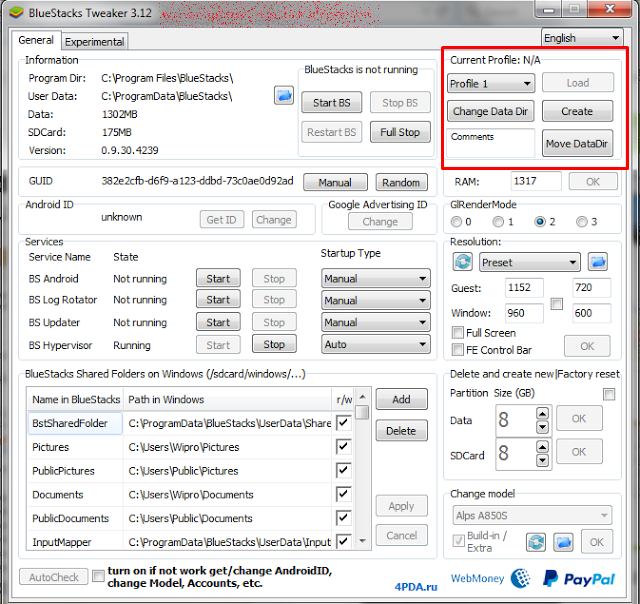The height and width of the screenshot is (604, 640).
Task: Open BS Android startup type dropdown
Action: coord(376,279)
